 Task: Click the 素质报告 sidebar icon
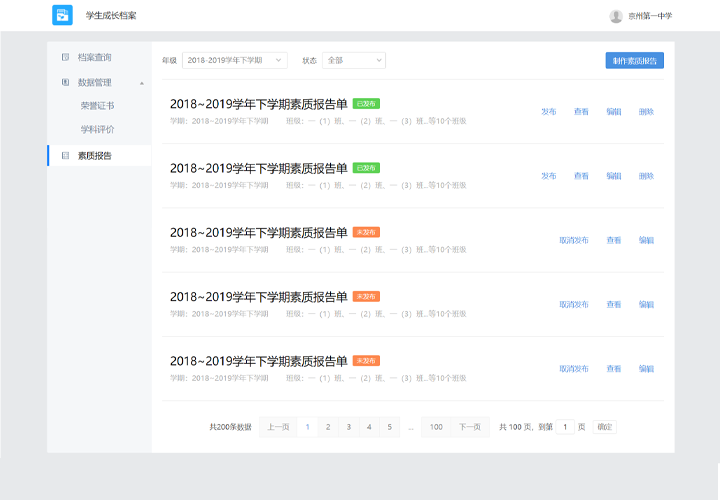tap(66, 156)
